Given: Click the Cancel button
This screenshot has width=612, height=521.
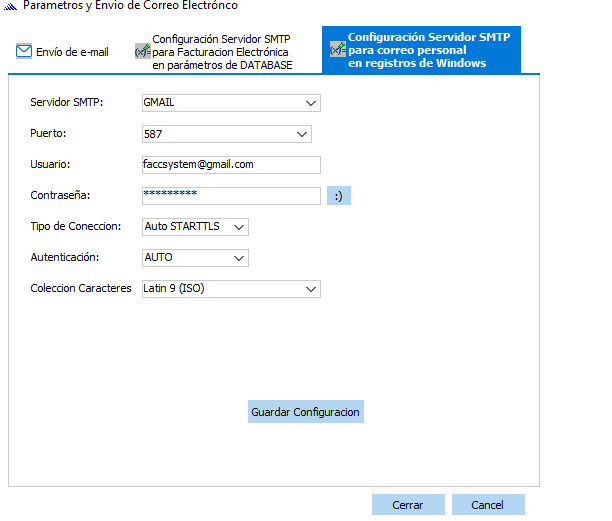Looking at the screenshot, I should tap(487, 505).
